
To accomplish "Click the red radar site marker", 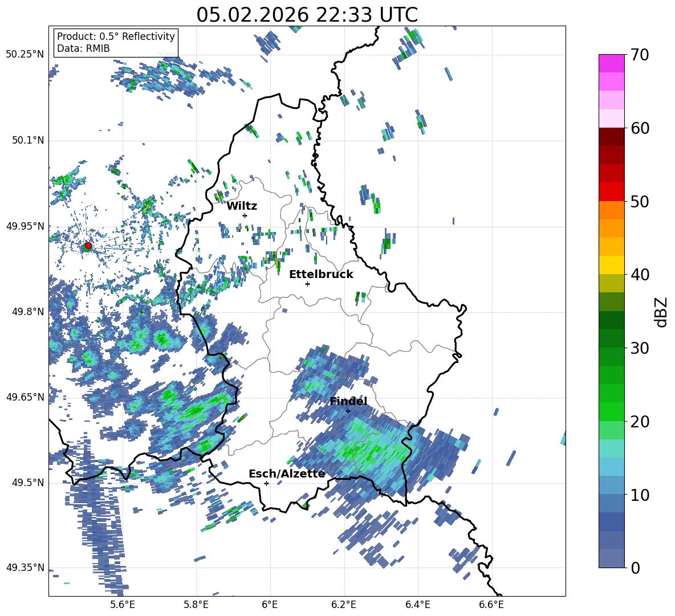I will (88, 246).
